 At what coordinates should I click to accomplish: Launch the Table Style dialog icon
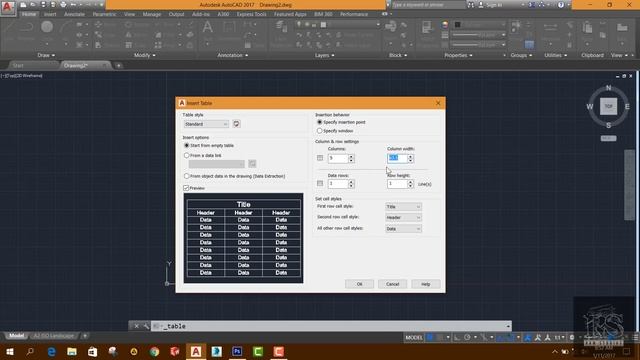coord(236,124)
